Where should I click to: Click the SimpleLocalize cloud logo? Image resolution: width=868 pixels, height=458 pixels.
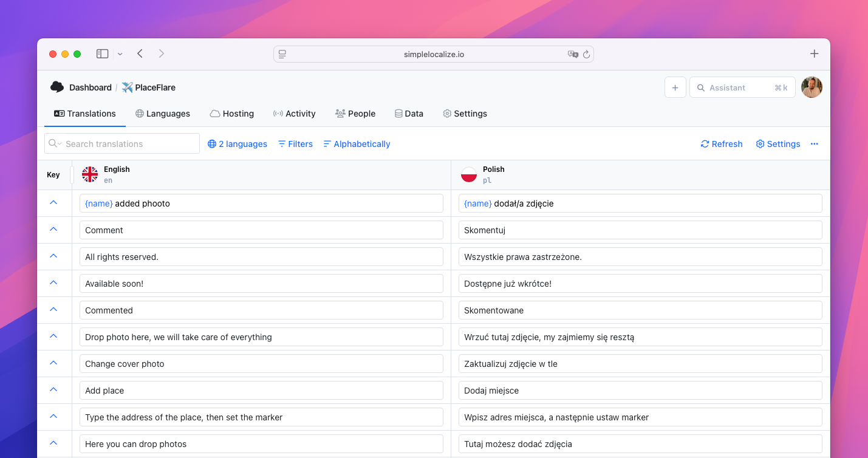57,87
